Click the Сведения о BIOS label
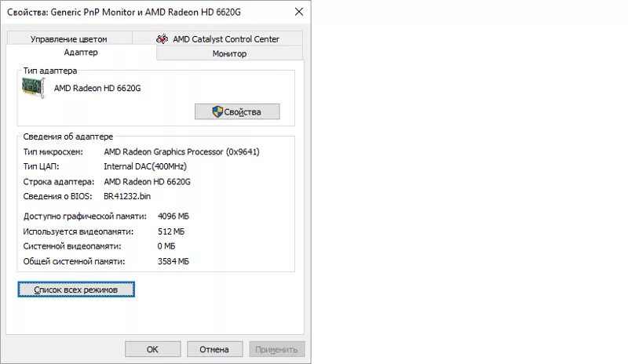This screenshot has width=628, height=364. [57, 196]
